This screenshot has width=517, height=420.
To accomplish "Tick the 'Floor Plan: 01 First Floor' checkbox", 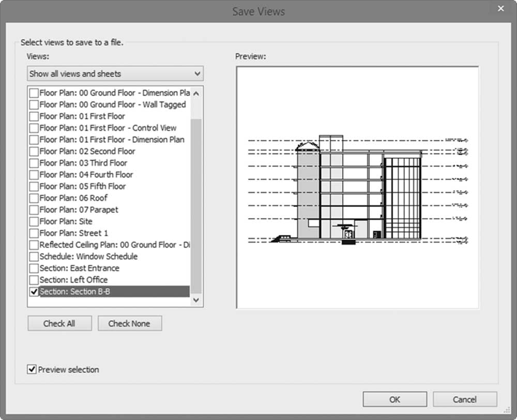I will (34, 116).
